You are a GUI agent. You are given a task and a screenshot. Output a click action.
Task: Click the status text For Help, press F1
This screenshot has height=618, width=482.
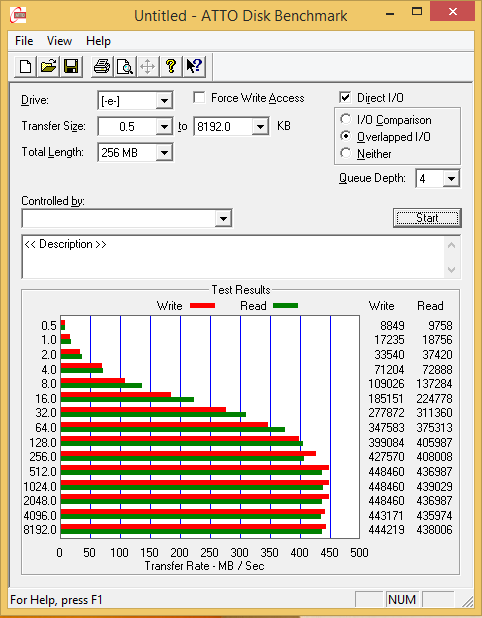56,600
